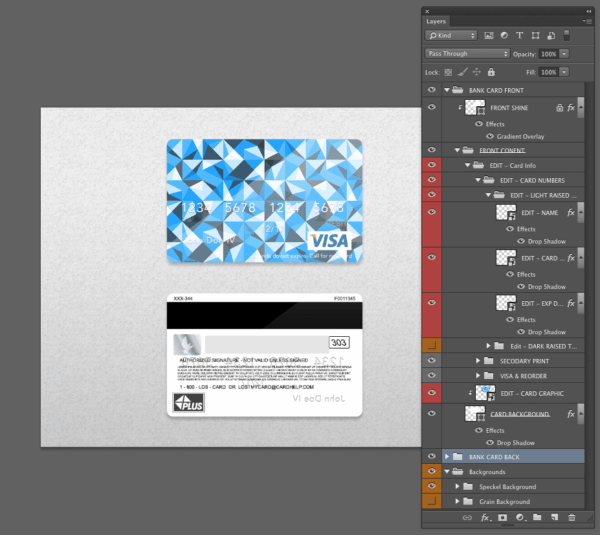Collapse the panel with double-arrow icon
Screen dimensions: 600x535
pos(589,11)
